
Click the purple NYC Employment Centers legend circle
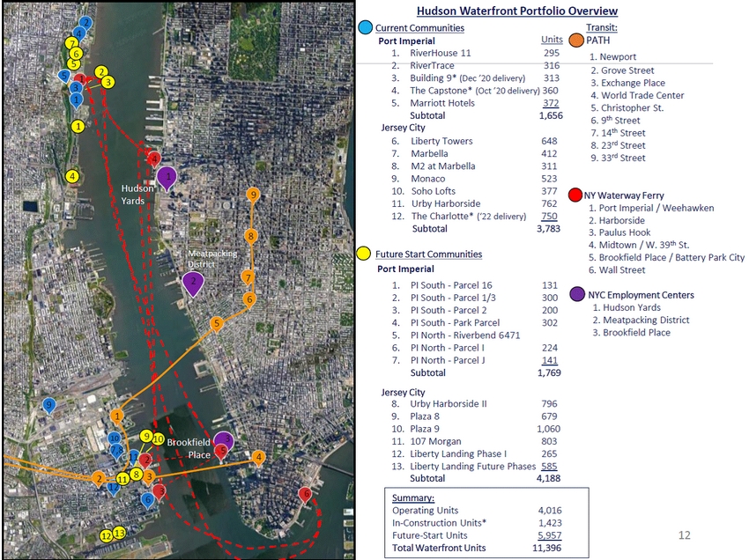click(x=577, y=294)
